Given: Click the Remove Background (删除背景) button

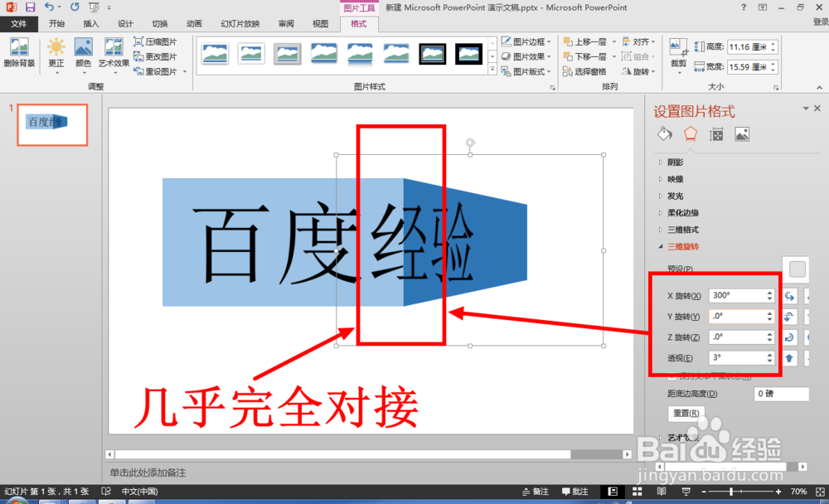Looking at the screenshot, I should (x=19, y=53).
